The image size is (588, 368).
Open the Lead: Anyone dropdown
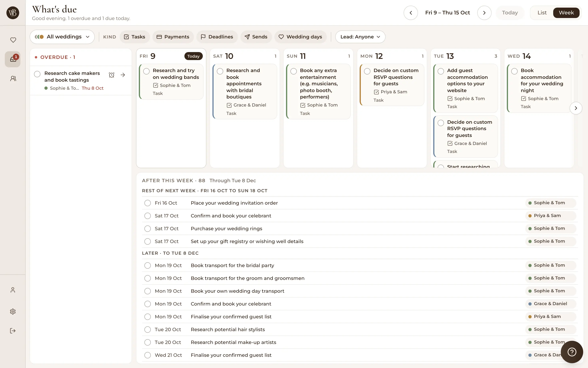pyautogui.click(x=360, y=37)
